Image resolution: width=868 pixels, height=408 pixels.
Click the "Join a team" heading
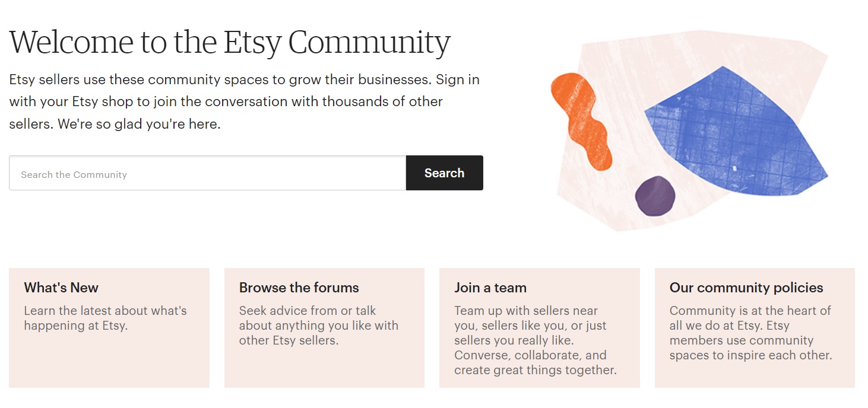pyautogui.click(x=490, y=288)
